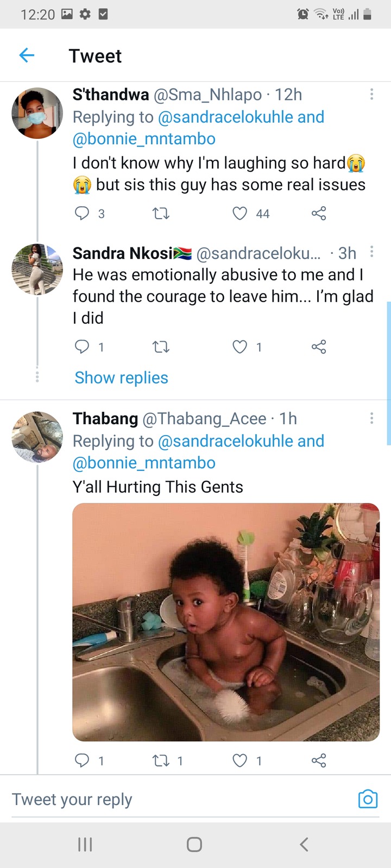Open reply icon on S'thandwa's tweet
The width and height of the screenshot is (391, 868).
(81, 213)
